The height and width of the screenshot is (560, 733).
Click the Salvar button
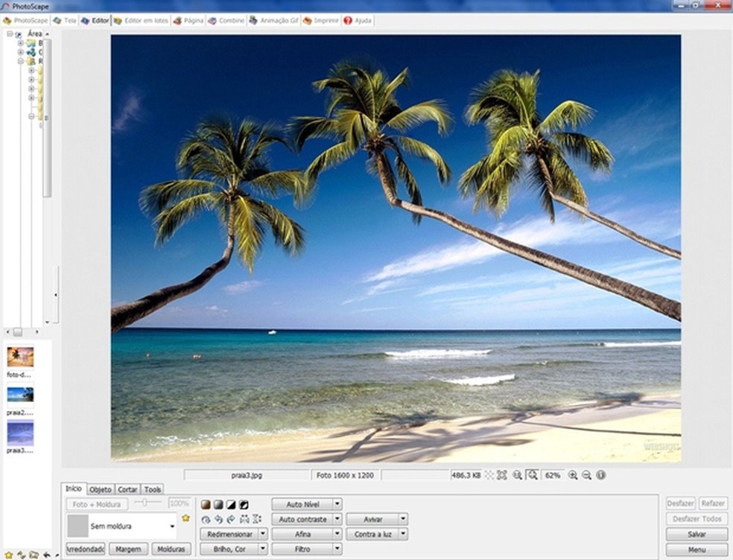(696, 534)
